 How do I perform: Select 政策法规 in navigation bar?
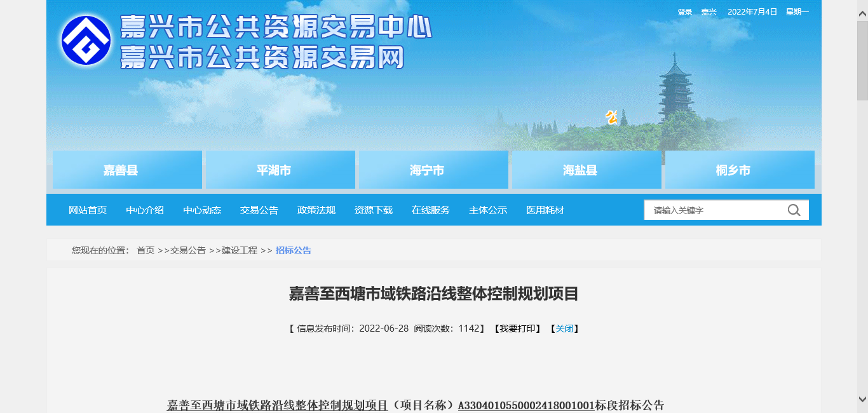[x=316, y=210]
